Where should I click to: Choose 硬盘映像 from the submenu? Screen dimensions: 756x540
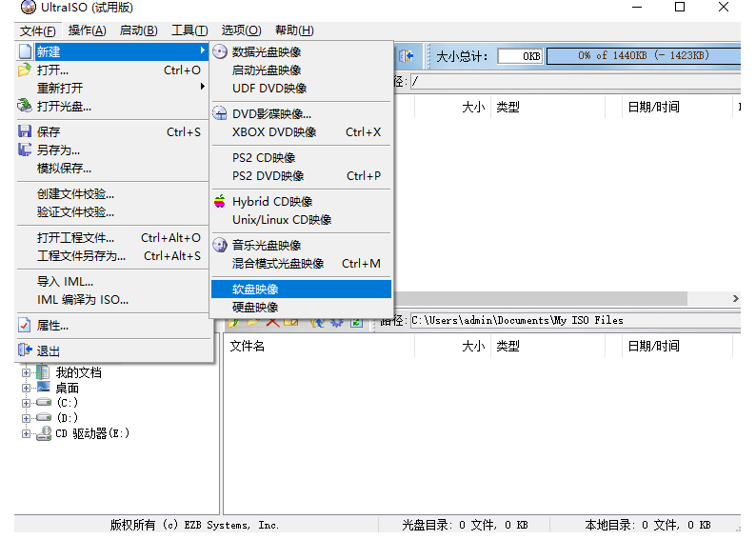(301, 308)
